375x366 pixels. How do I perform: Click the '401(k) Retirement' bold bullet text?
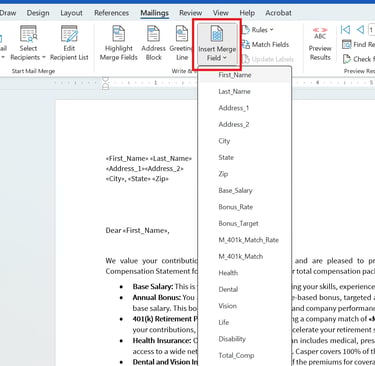click(163, 319)
